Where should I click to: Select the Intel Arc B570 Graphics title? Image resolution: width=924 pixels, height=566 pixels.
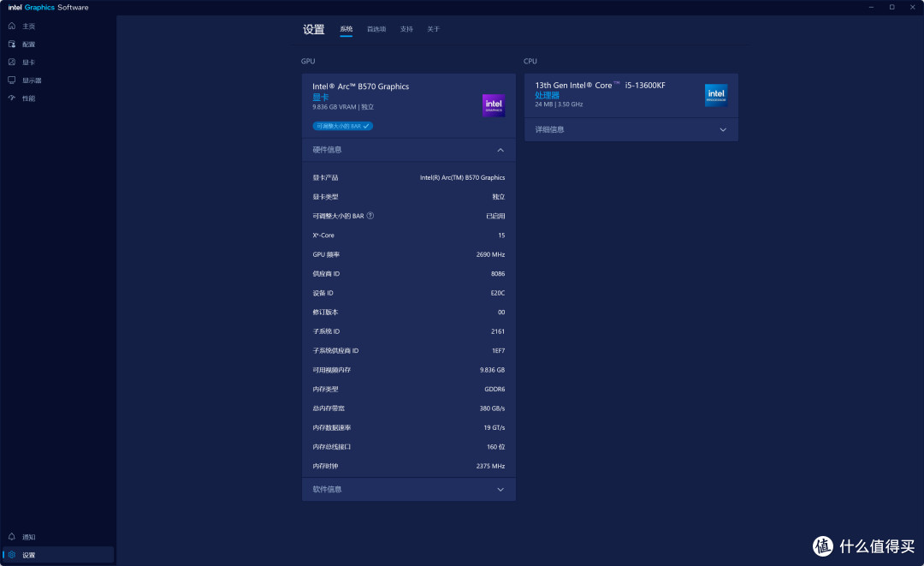[361, 86]
